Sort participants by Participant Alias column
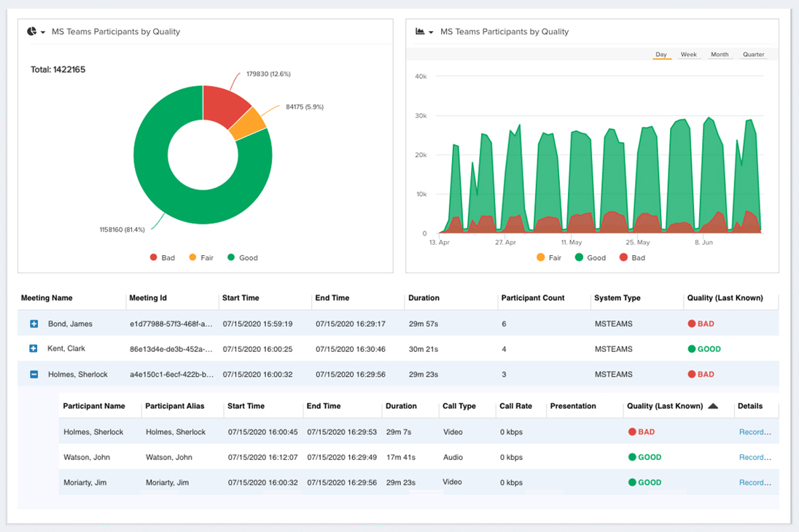 (175, 406)
